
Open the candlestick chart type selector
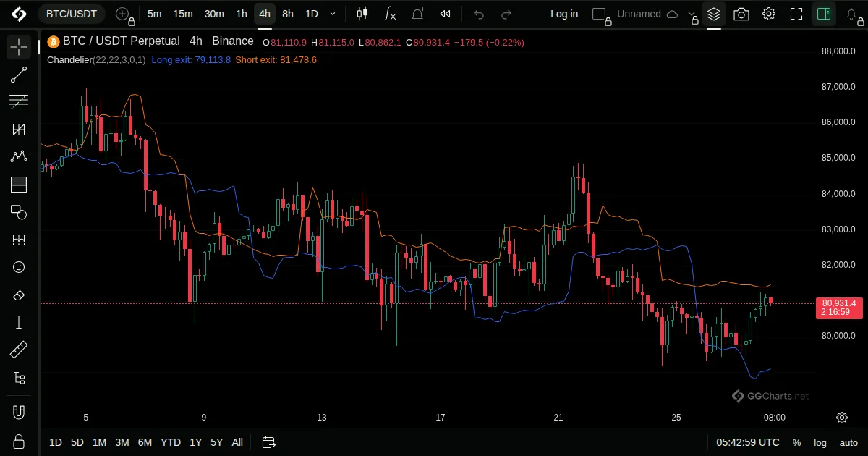tap(363, 14)
